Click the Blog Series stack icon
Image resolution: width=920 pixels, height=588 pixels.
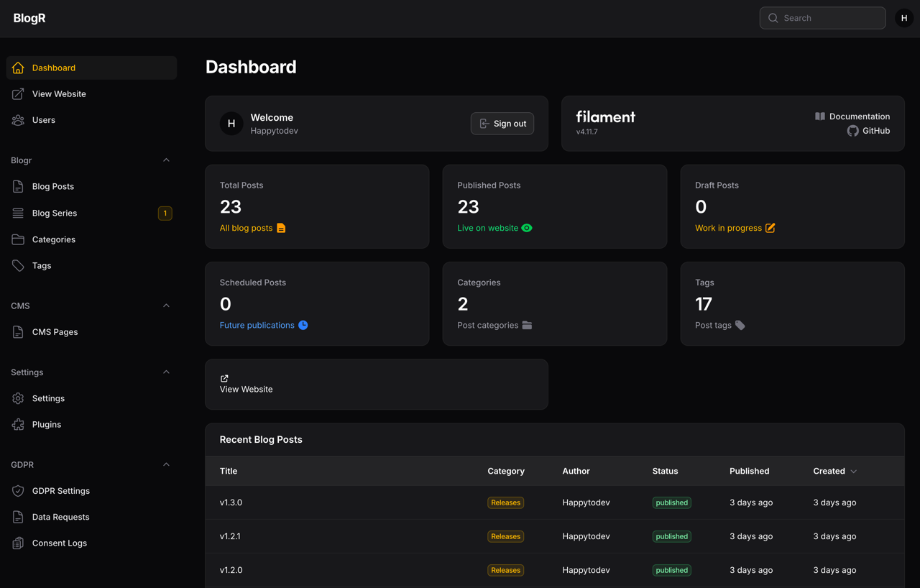tap(18, 213)
